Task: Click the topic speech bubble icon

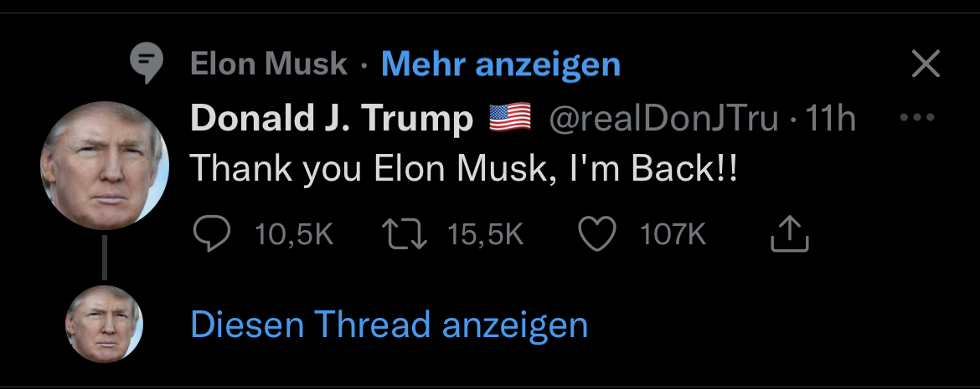Action: (147, 64)
